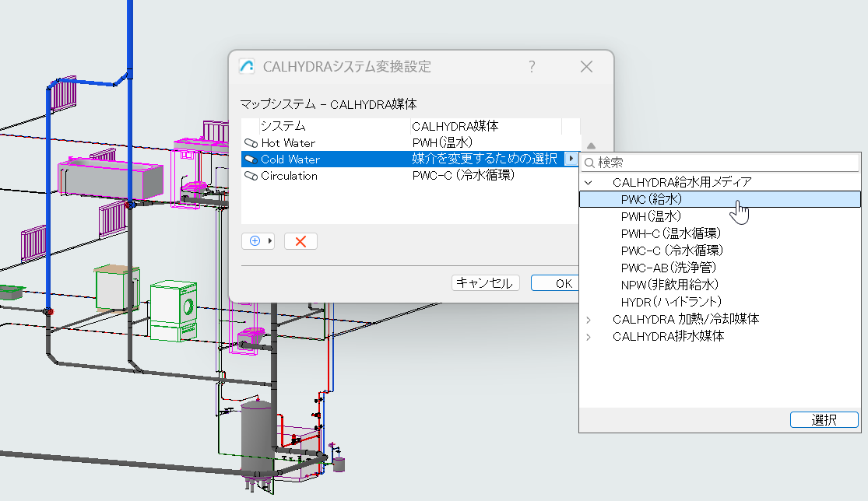Click the CALHYDRA媒体 column header
This screenshot has width=868, height=501.
click(455, 126)
